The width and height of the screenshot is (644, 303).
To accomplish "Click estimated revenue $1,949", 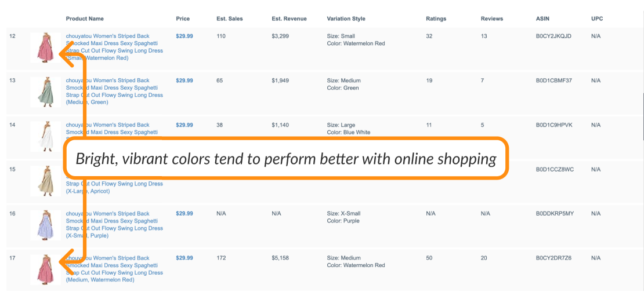I will point(280,81).
